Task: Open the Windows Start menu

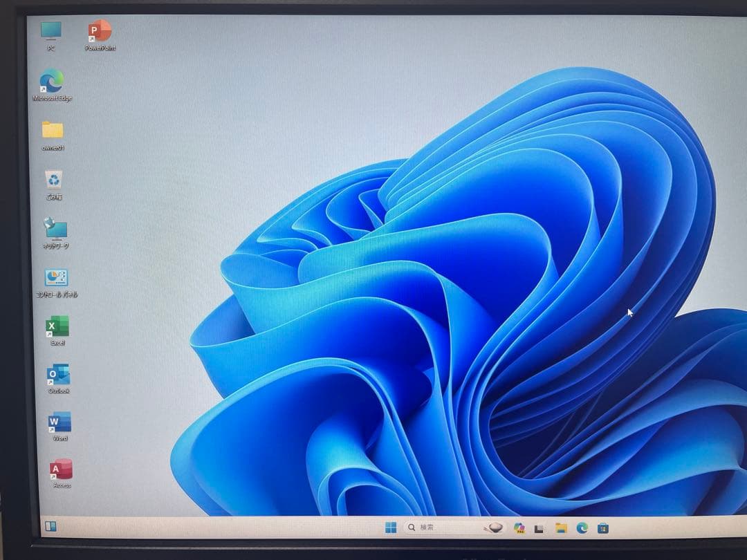Action: 391,528
